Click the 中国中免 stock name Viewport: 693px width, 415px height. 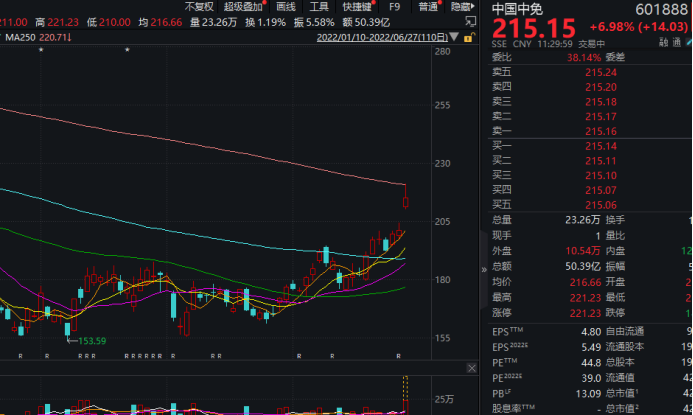[x=516, y=8]
